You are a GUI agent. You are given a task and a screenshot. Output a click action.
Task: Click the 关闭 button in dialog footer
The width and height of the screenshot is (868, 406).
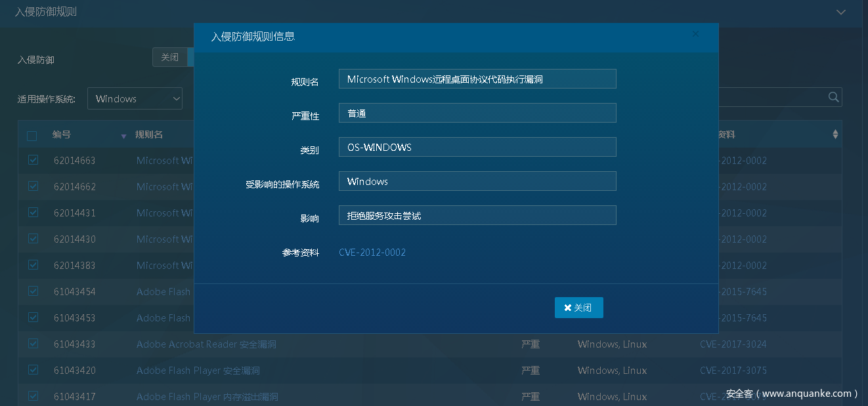(578, 308)
